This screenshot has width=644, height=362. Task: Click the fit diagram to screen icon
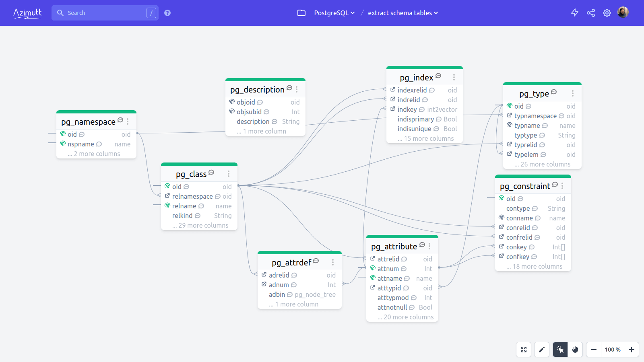pos(523,350)
